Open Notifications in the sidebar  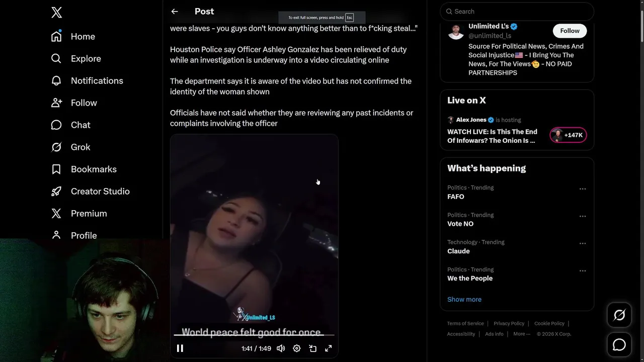[x=87, y=80]
